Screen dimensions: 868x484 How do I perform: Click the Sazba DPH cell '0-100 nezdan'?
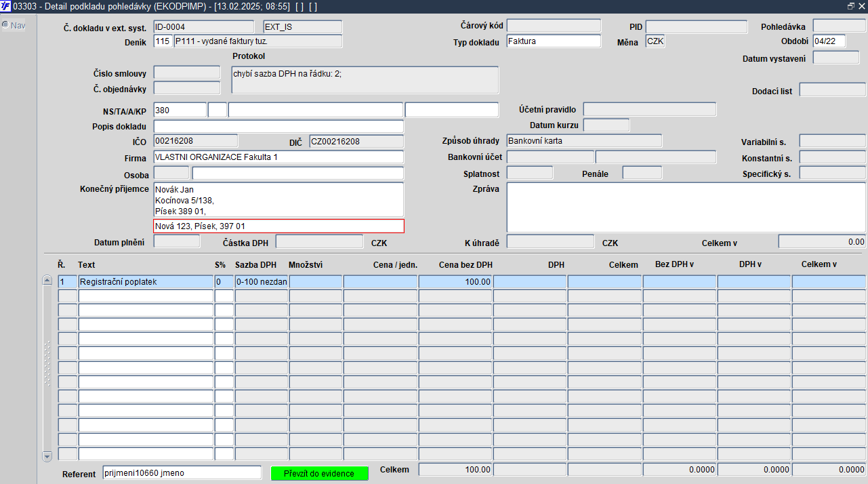[262, 281]
